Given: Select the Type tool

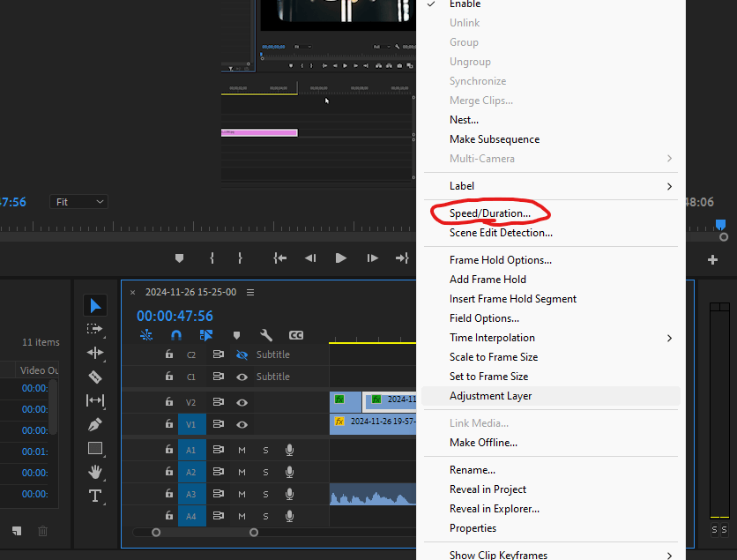Looking at the screenshot, I should 95,496.
